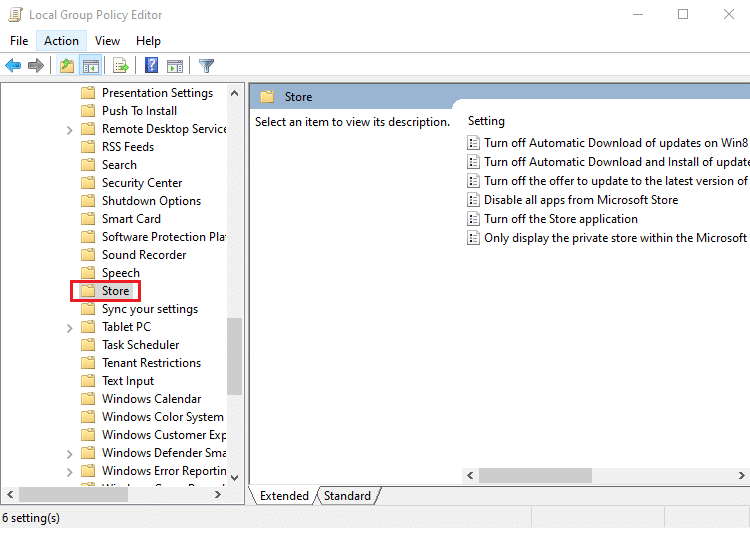Open the Help toolbar icon
The image size is (750, 534).
pyautogui.click(x=152, y=65)
